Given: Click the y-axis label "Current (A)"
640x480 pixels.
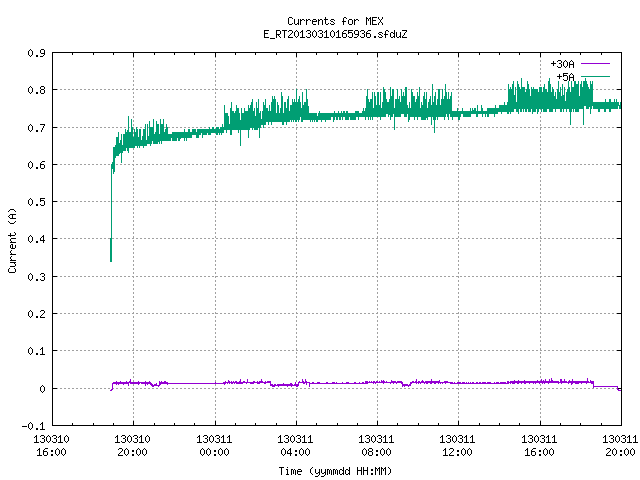Looking at the screenshot, I should coord(12,240).
